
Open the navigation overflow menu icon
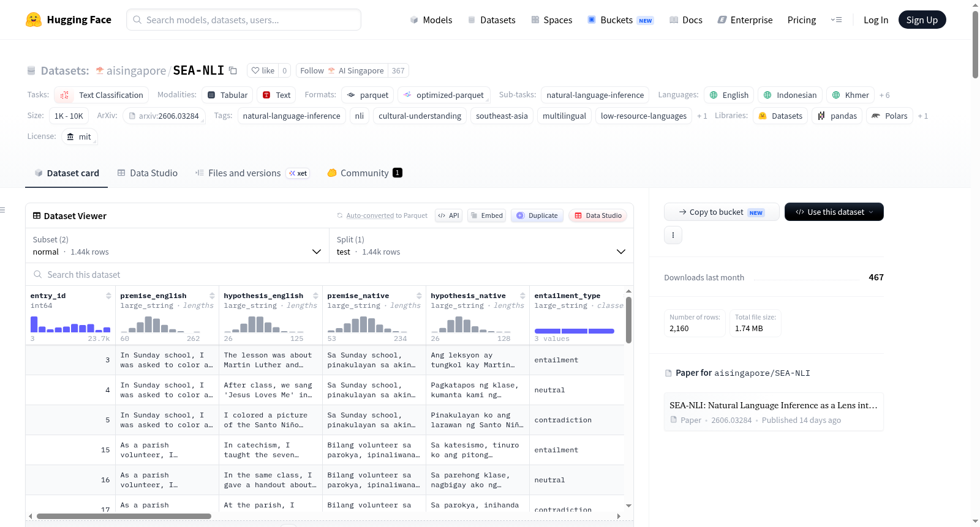(836, 20)
